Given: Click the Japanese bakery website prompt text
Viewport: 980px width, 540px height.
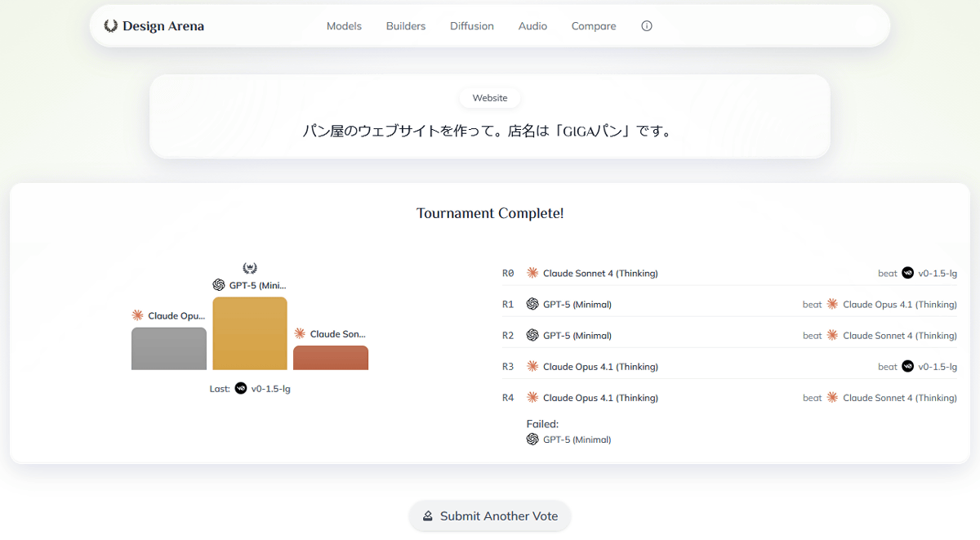Looking at the screenshot, I should tap(490, 131).
